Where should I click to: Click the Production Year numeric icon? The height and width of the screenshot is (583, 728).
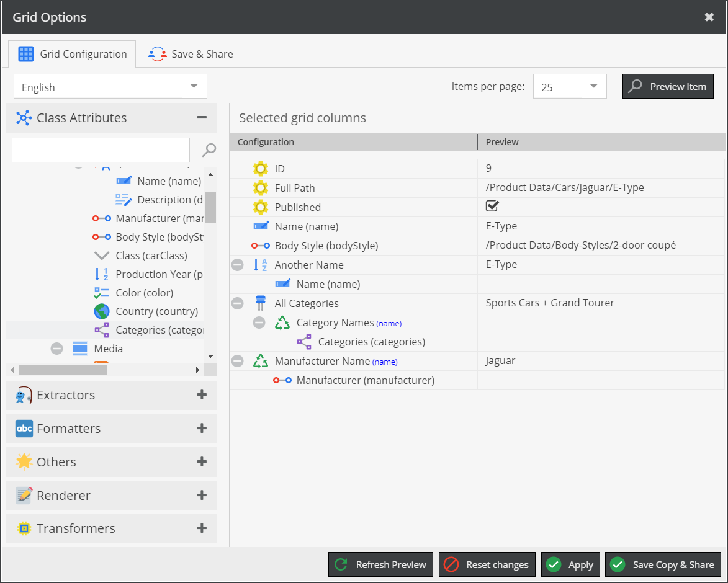click(102, 274)
